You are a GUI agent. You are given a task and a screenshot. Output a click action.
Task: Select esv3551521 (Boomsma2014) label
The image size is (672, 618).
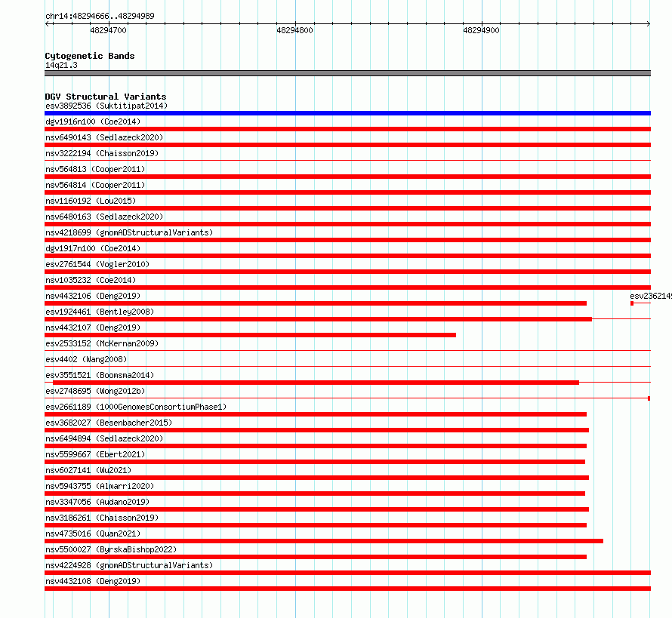coord(100,375)
